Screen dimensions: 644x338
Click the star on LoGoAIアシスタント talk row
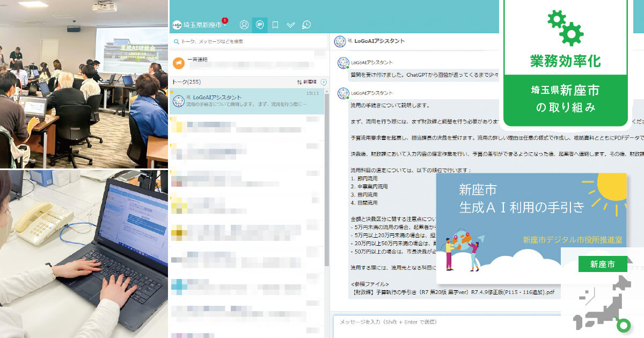pyautogui.click(x=172, y=91)
